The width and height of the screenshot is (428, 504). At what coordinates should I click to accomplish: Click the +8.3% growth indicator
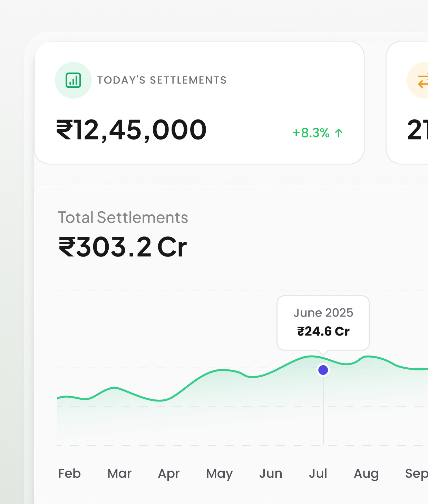coord(311,133)
